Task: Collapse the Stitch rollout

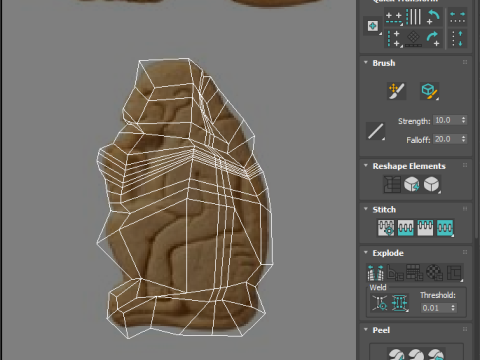Action: (x=366, y=209)
